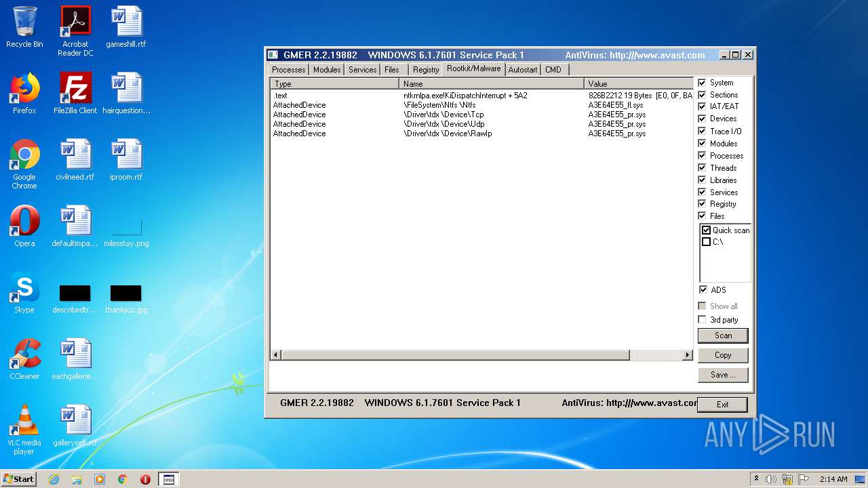The width and height of the screenshot is (868, 488).
Task: Toggle the Trace I/O checkbox
Action: pyautogui.click(x=702, y=131)
